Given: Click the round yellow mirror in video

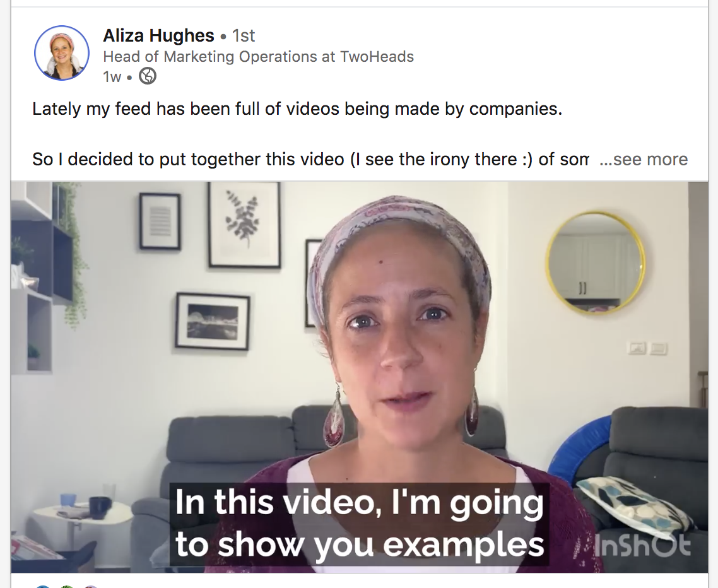Looking at the screenshot, I should [595, 262].
